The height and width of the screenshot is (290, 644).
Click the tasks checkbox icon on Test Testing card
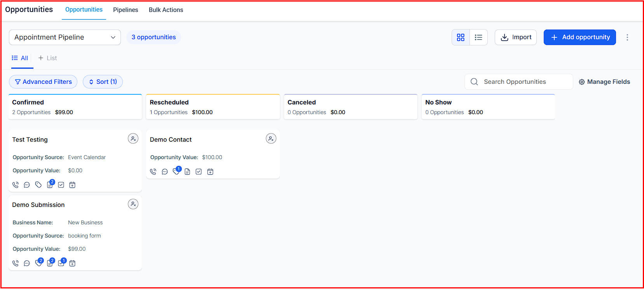61,185
